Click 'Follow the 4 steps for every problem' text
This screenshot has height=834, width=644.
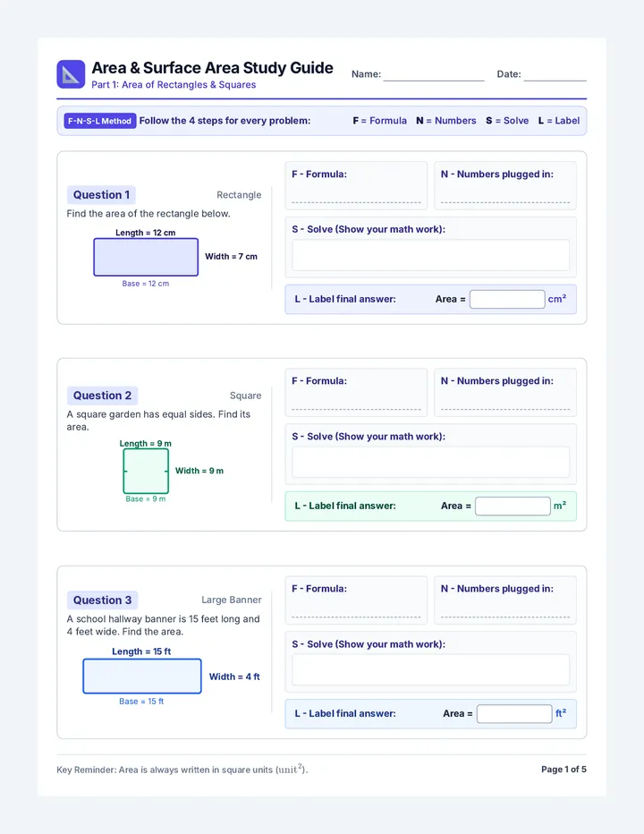225,121
